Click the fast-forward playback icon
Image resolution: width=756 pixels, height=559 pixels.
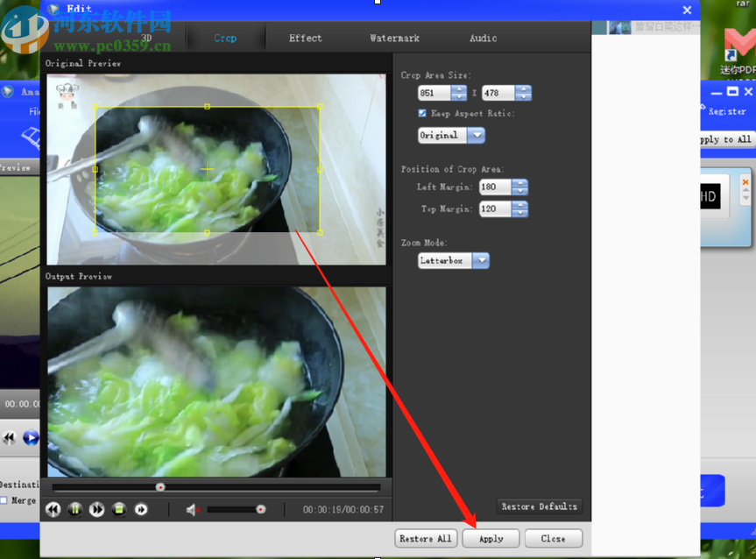click(97, 509)
